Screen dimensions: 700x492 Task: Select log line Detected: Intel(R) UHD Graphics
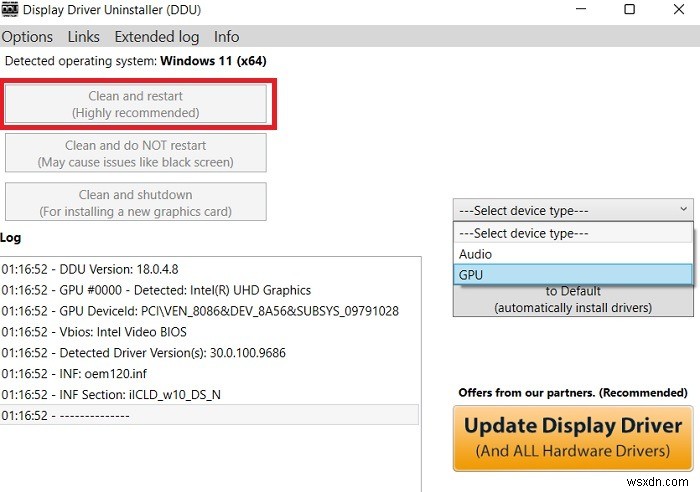209,290
